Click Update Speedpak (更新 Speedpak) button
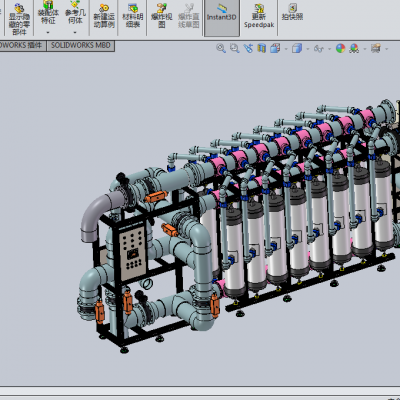Viewport: 400px width, 400px height. click(259, 16)
